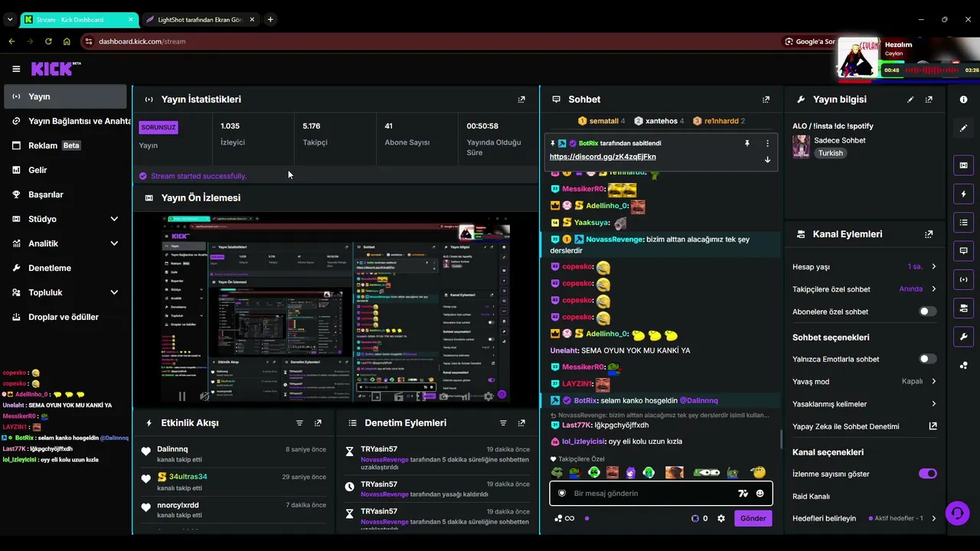Viewport: 980px width, 551px height.
Task: Open Başarılar in the sidebar
Action: point(65,194)
